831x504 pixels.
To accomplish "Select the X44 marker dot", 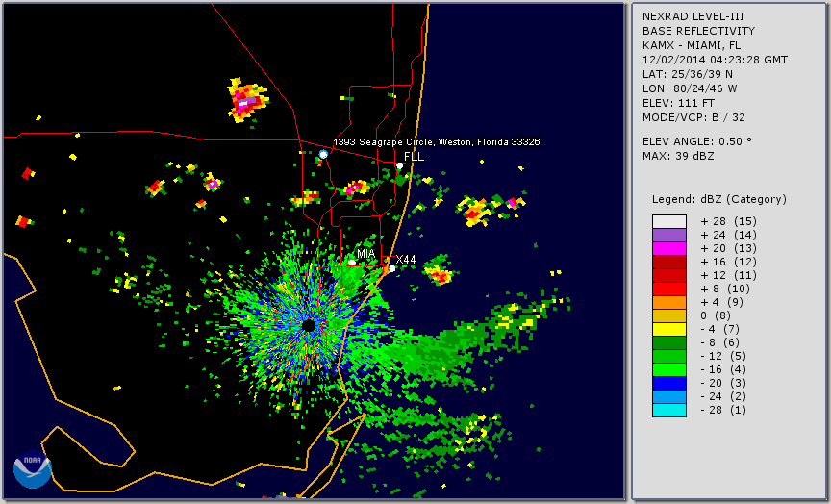I will coord(392,268).
